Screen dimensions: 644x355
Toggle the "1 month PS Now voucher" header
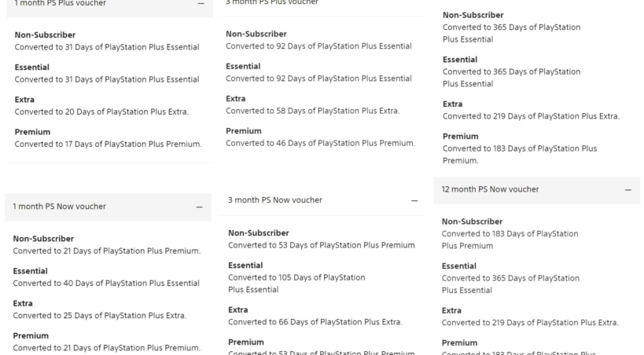[x=60, y=207]
